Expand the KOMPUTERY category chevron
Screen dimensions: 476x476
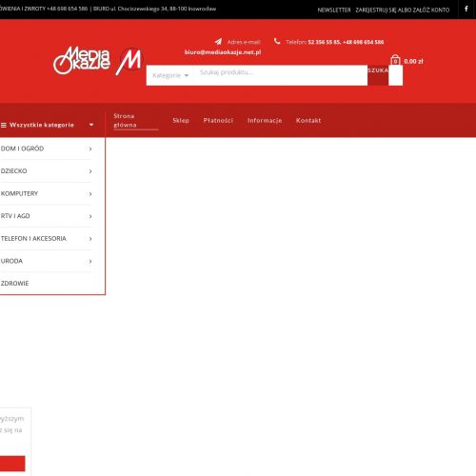[90, 194]
